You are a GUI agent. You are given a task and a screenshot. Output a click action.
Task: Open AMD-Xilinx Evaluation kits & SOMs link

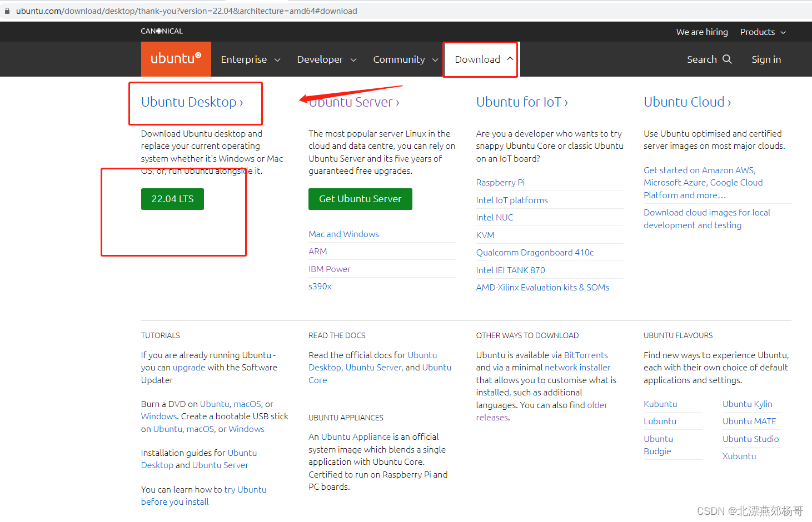(542, 288)
